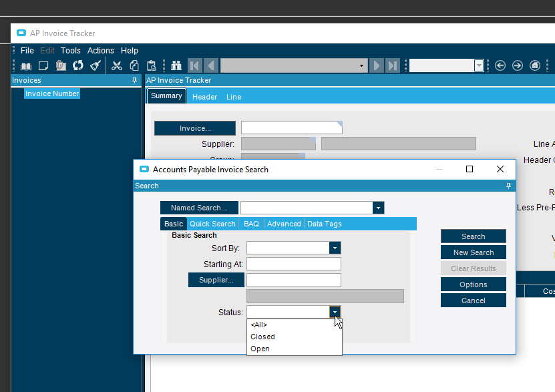The width and height of the screenshot is (555, 392).
Task: Go to previous record navigation arrow
Action: [211, 65]
